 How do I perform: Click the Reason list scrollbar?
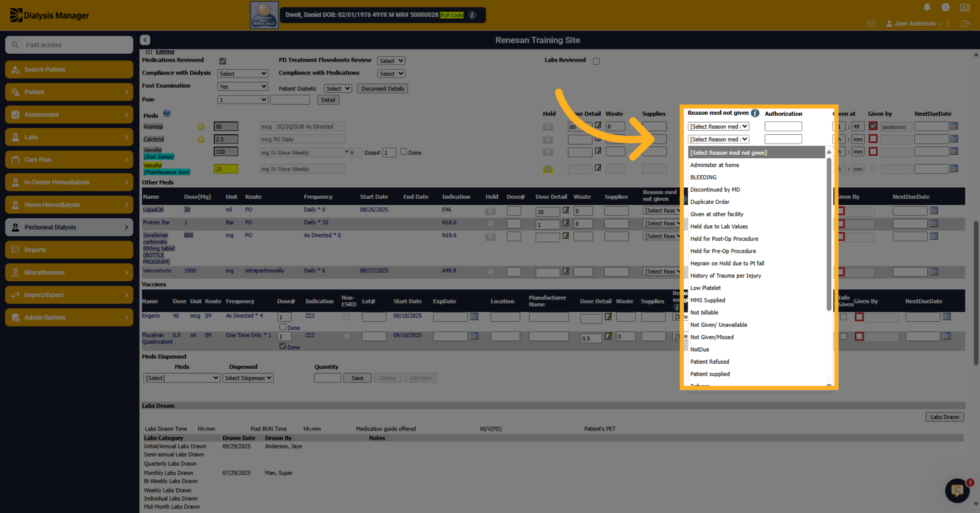click(829, 235)
